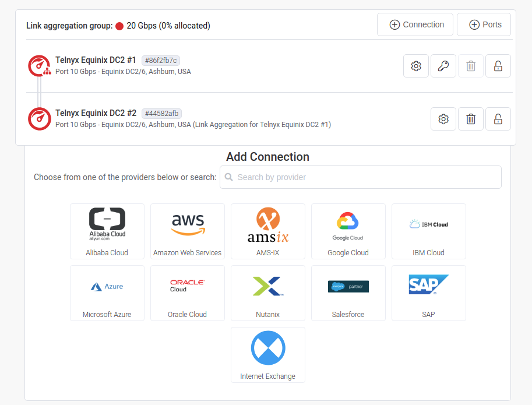Click the magnifier icon in provider search
The image size is (532, 405).
pos(228,177)
